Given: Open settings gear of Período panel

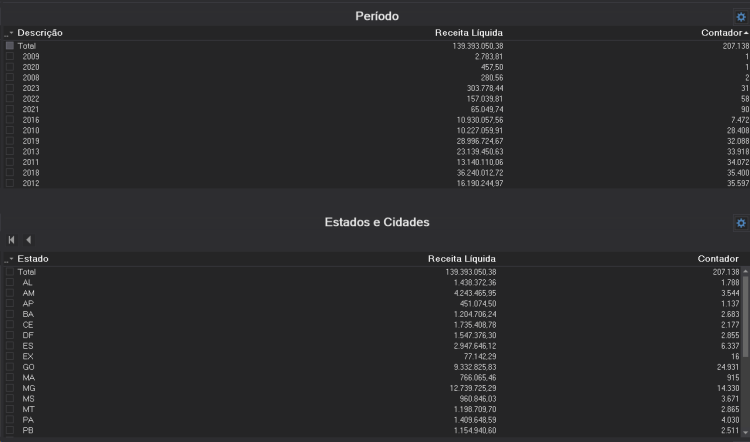Looking at the screenshot, I should click(741, 17).
